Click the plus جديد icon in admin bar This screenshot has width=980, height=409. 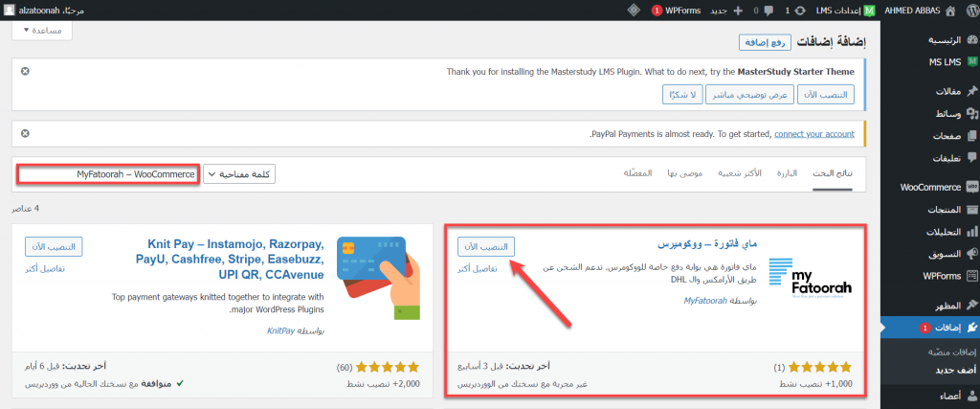tap(738, 10)
